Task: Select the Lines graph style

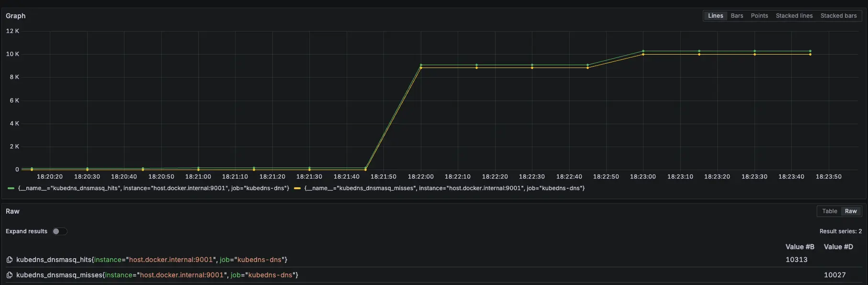Action: click(x=715, y=16)
